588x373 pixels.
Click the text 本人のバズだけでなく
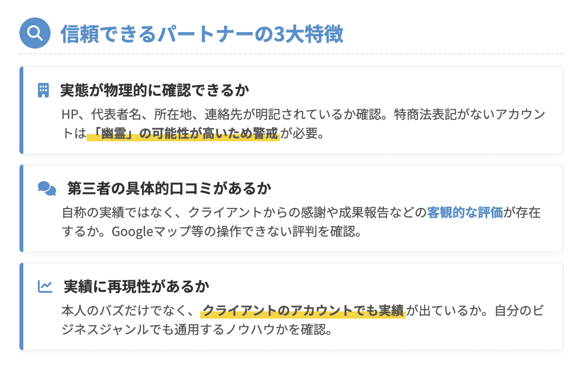[x=128, y=310]
